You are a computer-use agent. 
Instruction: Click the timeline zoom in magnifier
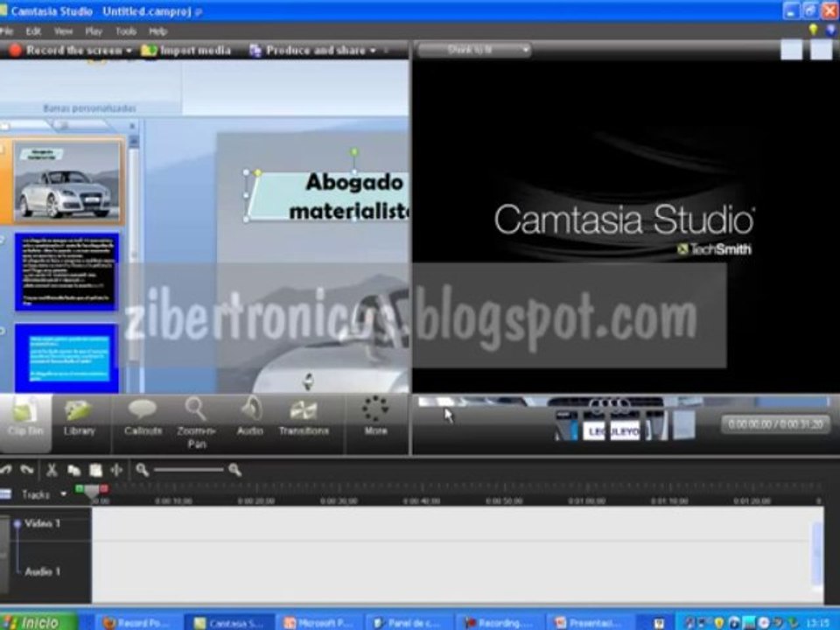(234, 470)
